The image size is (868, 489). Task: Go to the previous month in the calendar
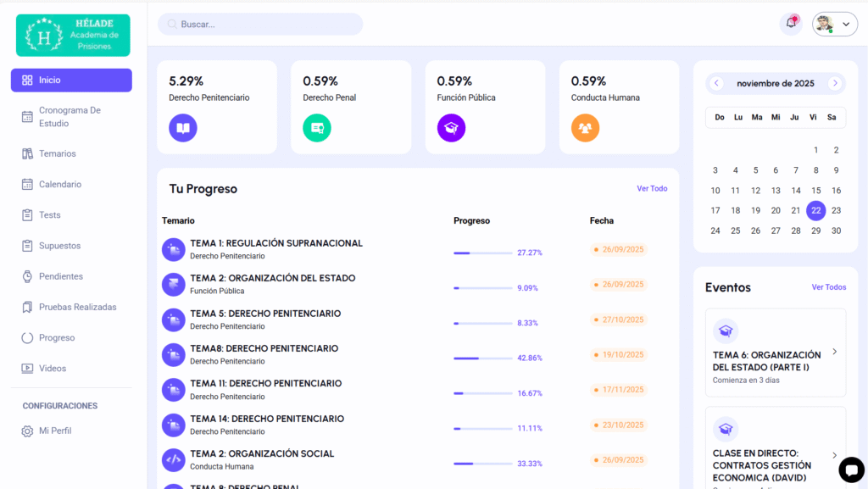[x=716, y=83]
